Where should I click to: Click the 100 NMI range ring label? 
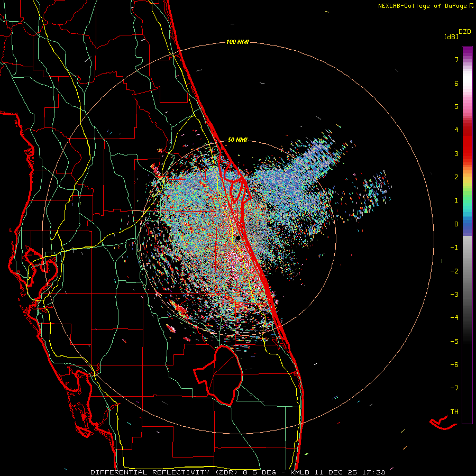point(237,42)
